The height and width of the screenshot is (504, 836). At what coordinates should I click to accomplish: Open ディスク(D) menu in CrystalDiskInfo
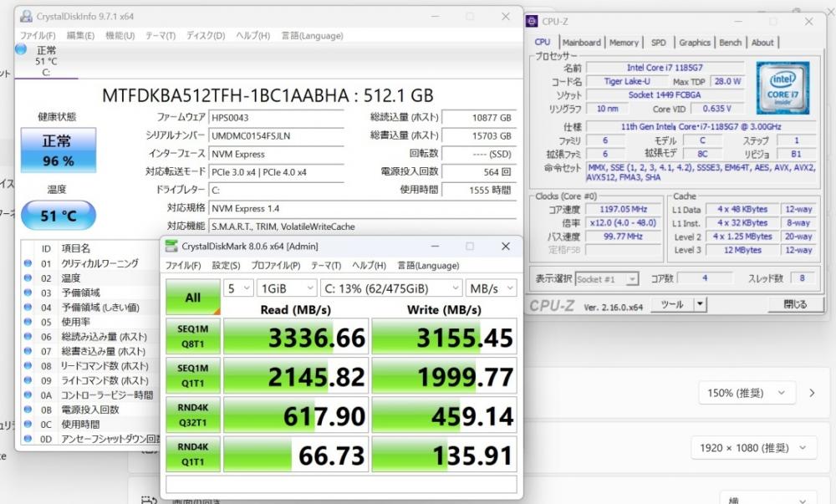tap(205, 36)
